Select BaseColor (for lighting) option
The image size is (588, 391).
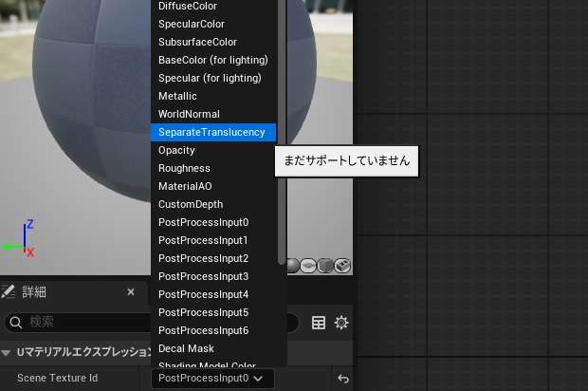(210, 60)
